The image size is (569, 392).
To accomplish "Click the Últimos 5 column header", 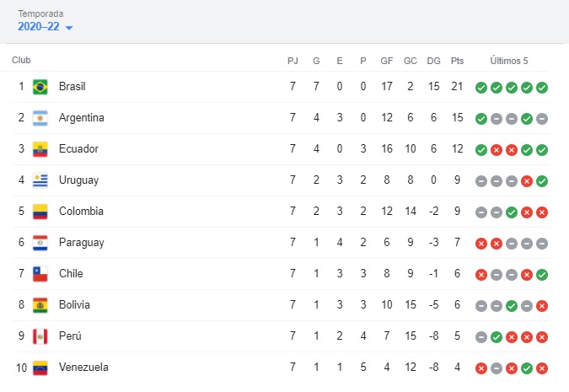I will point(509,61).
